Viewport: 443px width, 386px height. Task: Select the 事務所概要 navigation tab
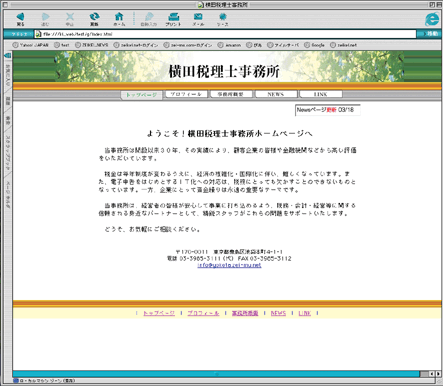(231, 94)
